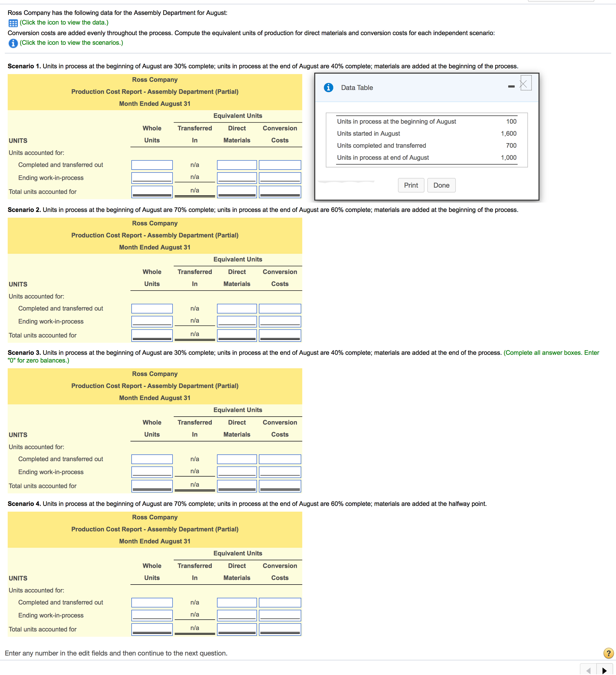
Task: Scenario 2 Total units accounted for Whole Units field
Action: tap(152, 336)
